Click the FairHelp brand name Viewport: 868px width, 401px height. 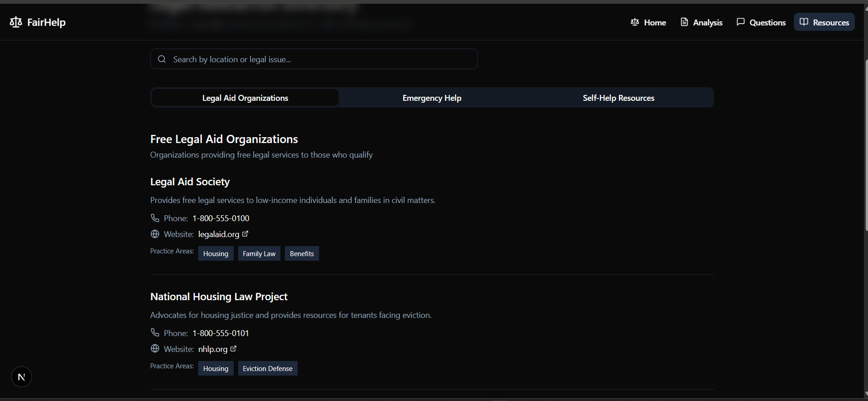(46, 22)
